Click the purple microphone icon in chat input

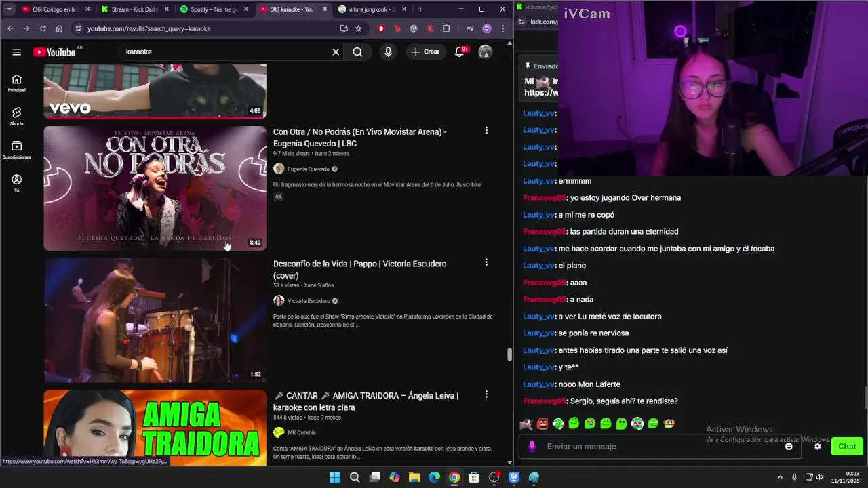532,447
